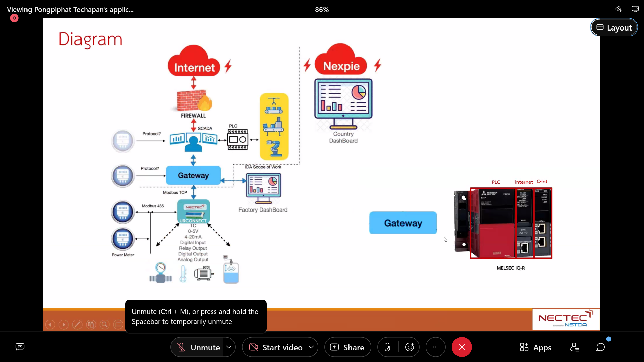Image resolution: width=644 pixels, height=362 pixels.
Task: Click the electric motor icon
Action: [x=204, y=274]
